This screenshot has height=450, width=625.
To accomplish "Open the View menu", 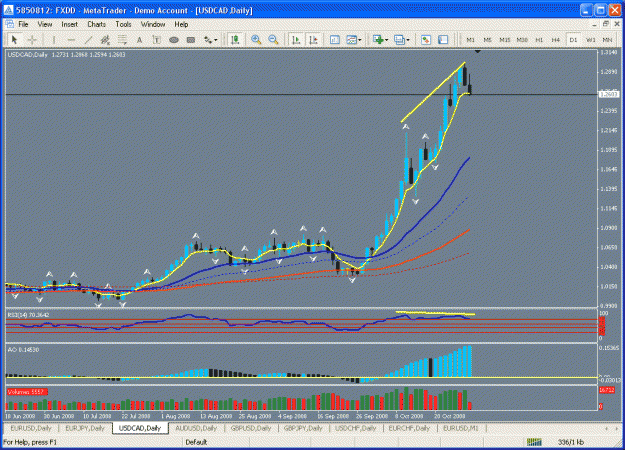I will [x=45, y=24].
